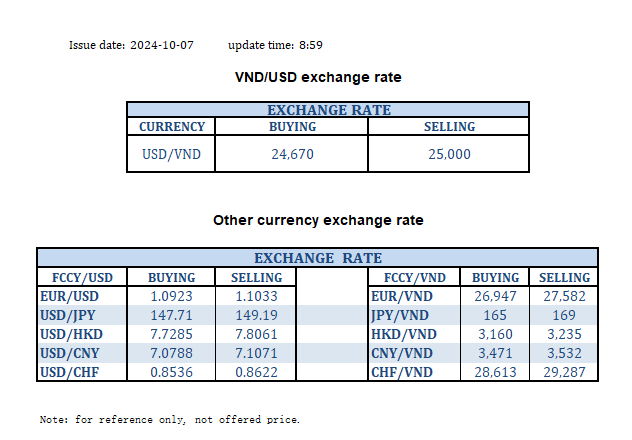Click the USD/HKD selling rate 7.8061
632x440 pixels.
click(x=255, y=334)
